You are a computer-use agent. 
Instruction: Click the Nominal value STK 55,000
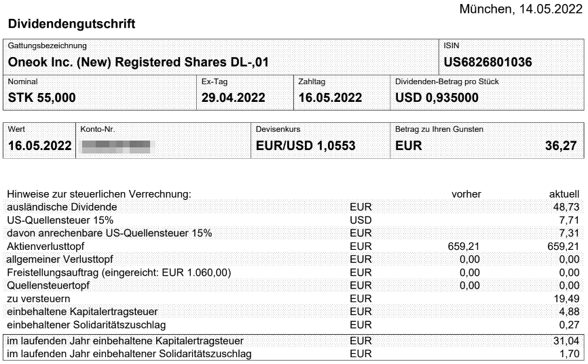pos(41,97)
